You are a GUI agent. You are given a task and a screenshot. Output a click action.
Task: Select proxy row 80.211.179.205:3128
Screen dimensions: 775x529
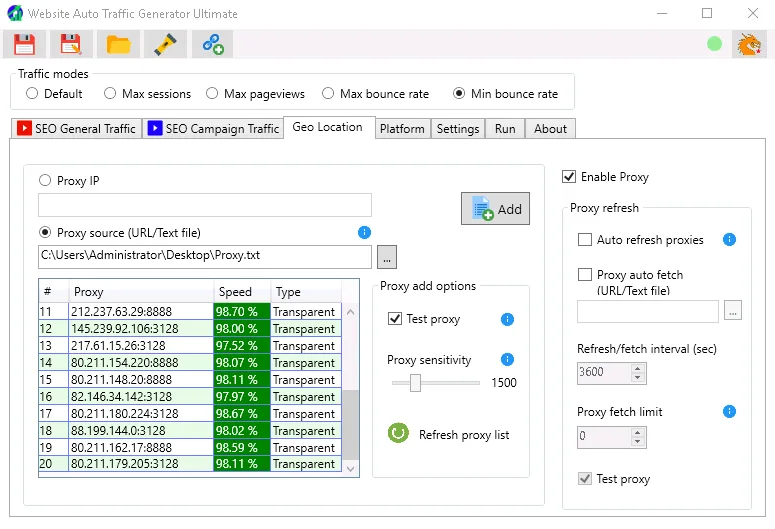pos(190,464)
